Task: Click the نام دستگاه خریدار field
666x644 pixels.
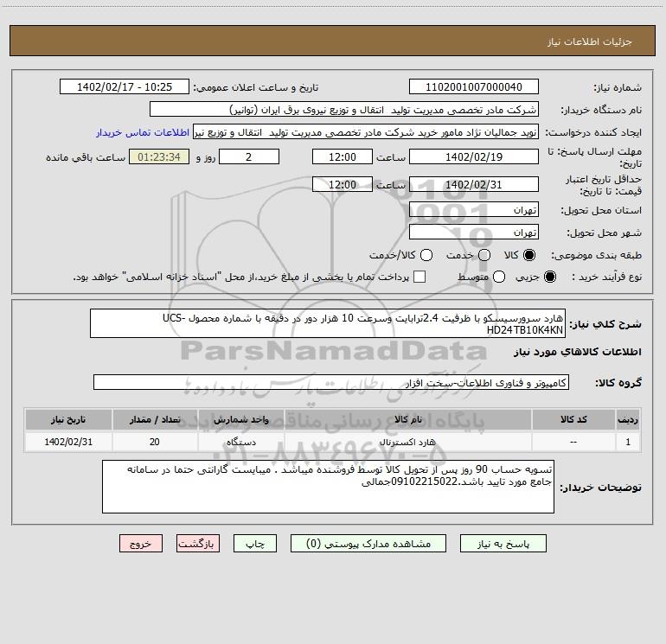Action: 344,110
